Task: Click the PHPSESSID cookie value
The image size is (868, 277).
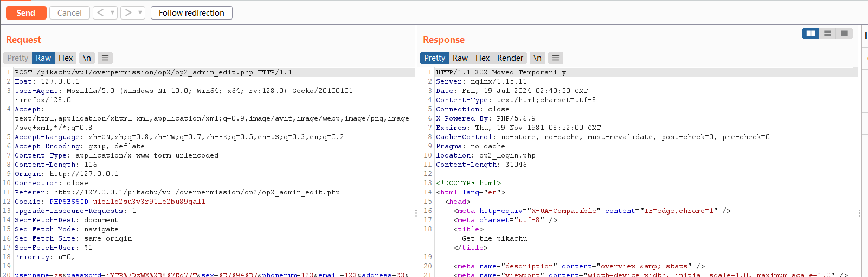Action: tap(149, 202)
